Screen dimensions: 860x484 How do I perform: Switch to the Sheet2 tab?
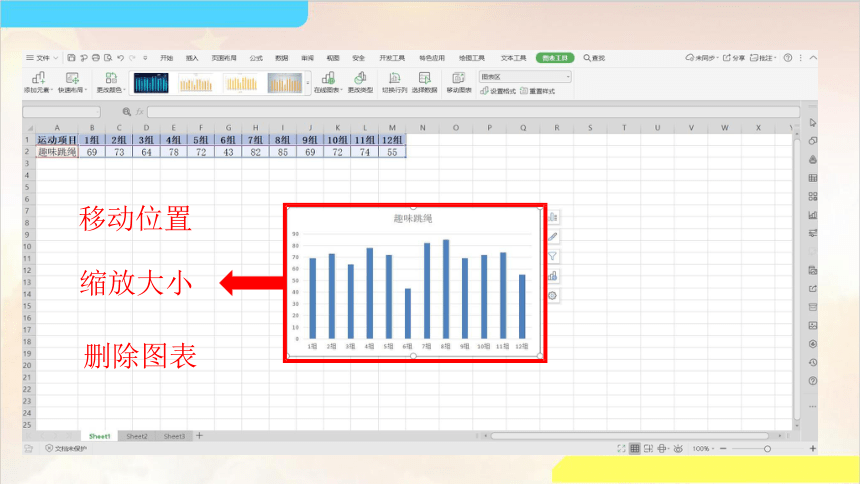(137, 436)
